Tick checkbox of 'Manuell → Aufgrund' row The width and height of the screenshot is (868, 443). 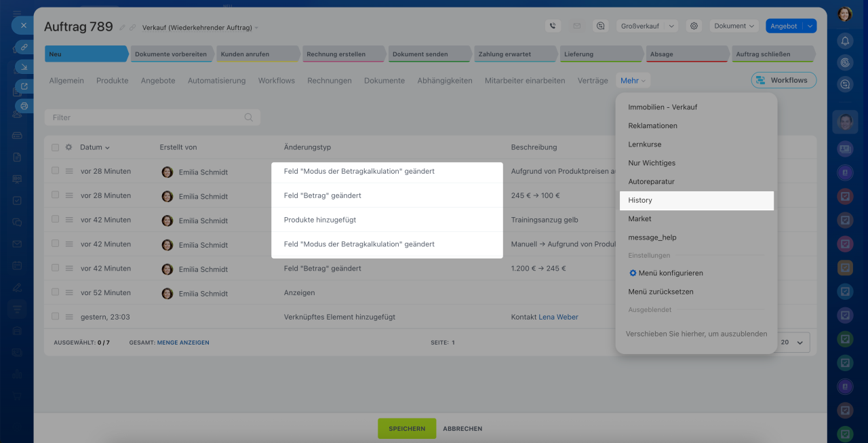click(56, 244)
